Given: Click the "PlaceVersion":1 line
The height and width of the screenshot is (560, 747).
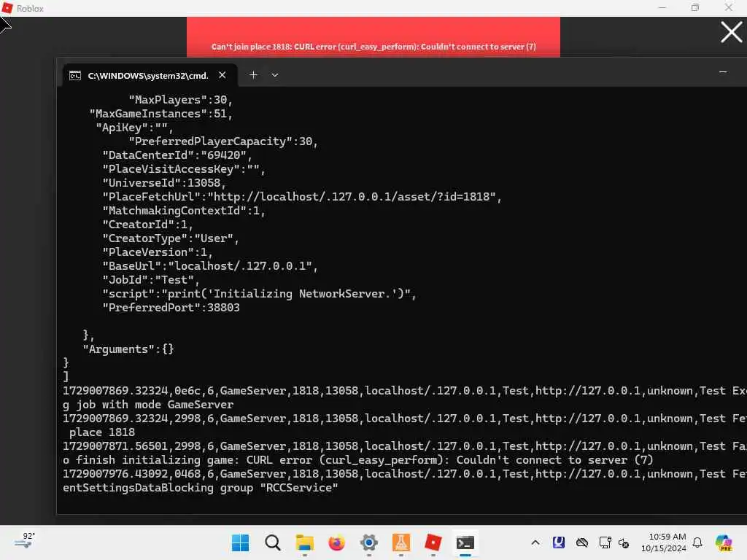Looking at the screenshot, I should tap(158, 252).
